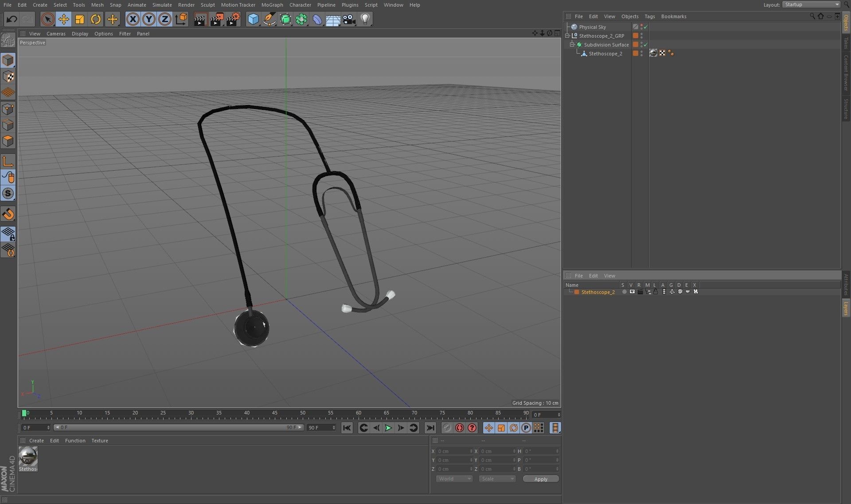Collapse the Stethoscope_2_GRP tree node

pyautogui.click(x=567, y=36)
